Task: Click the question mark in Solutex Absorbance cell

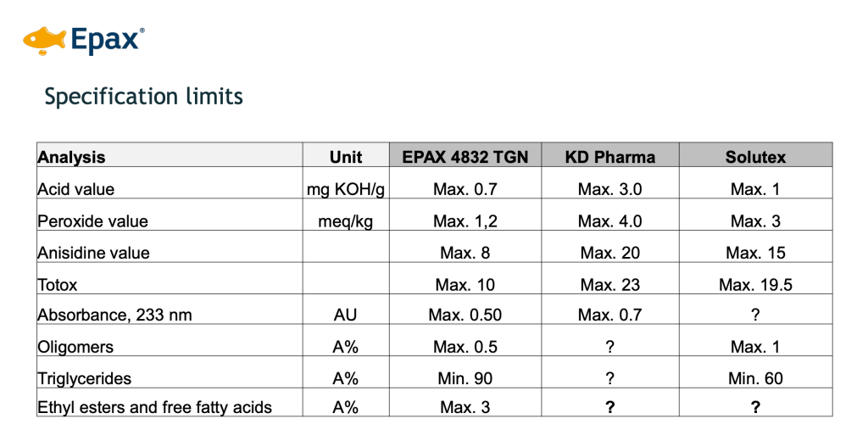Action: pos(755,315)
